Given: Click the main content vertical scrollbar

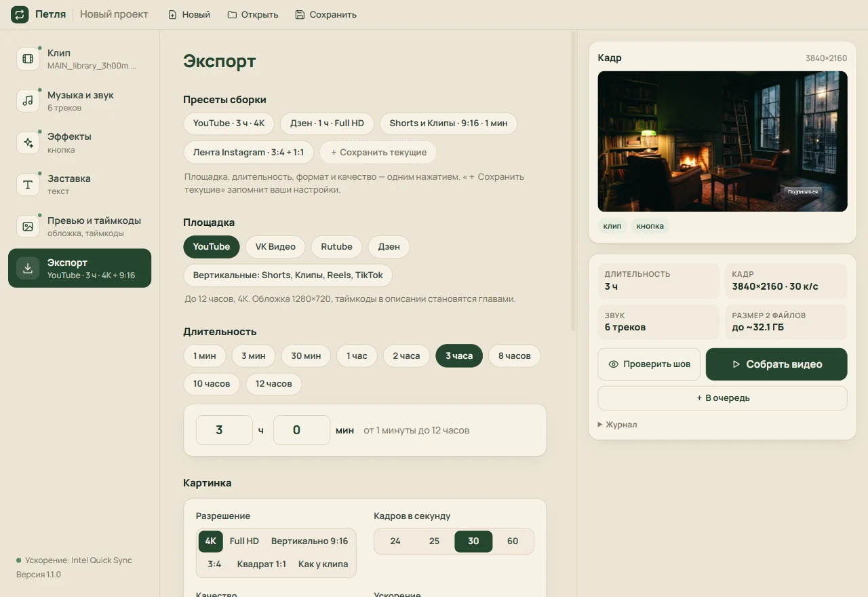Looking at the screenshot, I should (573, 181).
